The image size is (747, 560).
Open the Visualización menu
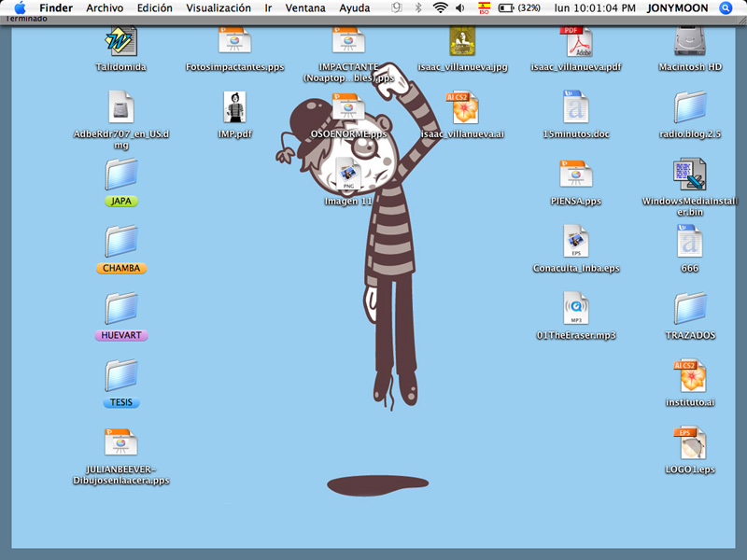pyautogui.click(x=218, y=8)
